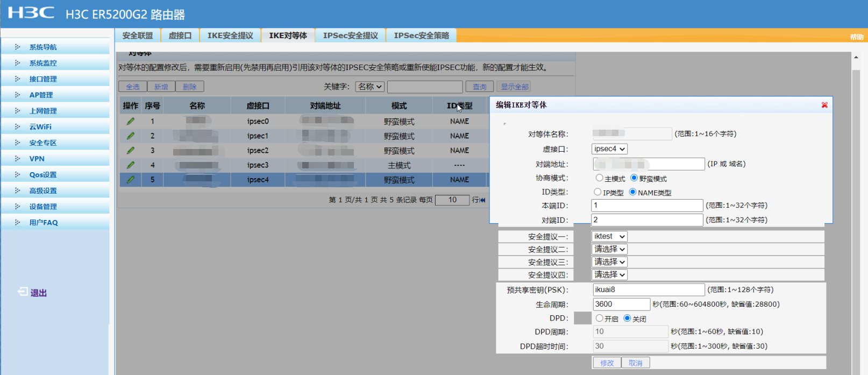Go to first page via pagination arrow icon
The image size is (868, 375).
482,200
